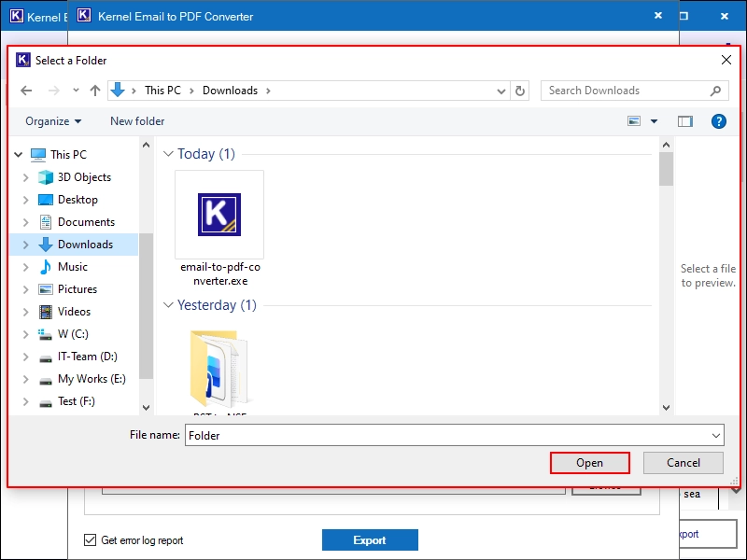Click the file list scrollbar down arrow
Image resolution: width=747 pixels, height=560 pixels.
point(666,408)
